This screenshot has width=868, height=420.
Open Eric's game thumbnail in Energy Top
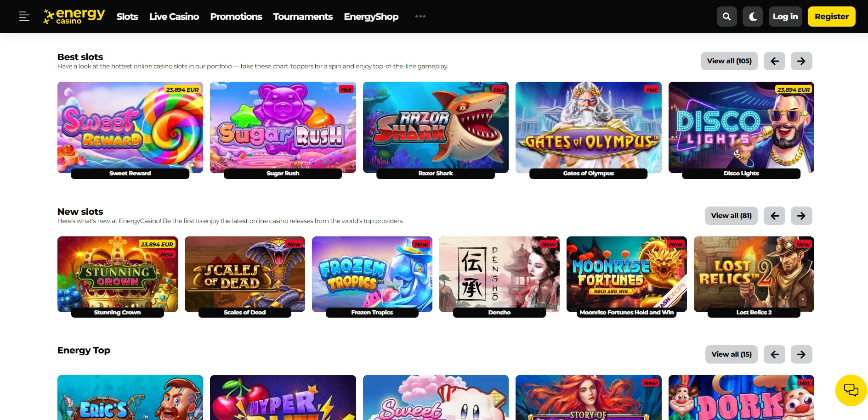tap(130, 398)
